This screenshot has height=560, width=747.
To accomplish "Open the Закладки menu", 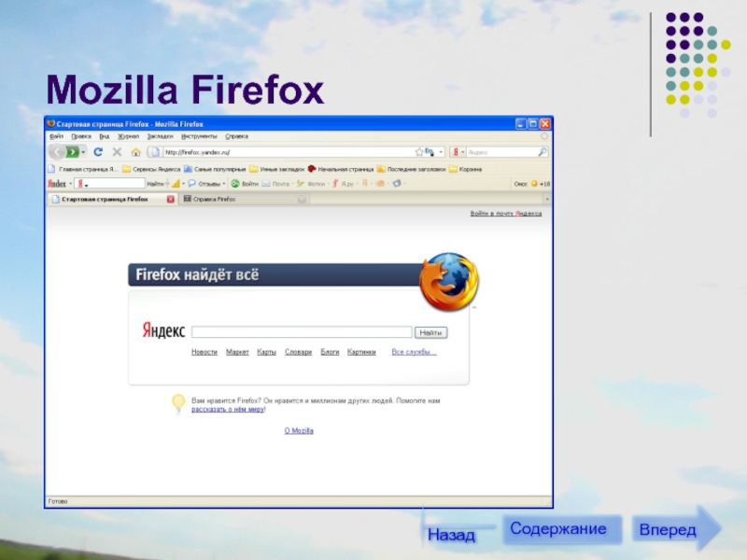I will pyautogui.click(x=160, y=136).
